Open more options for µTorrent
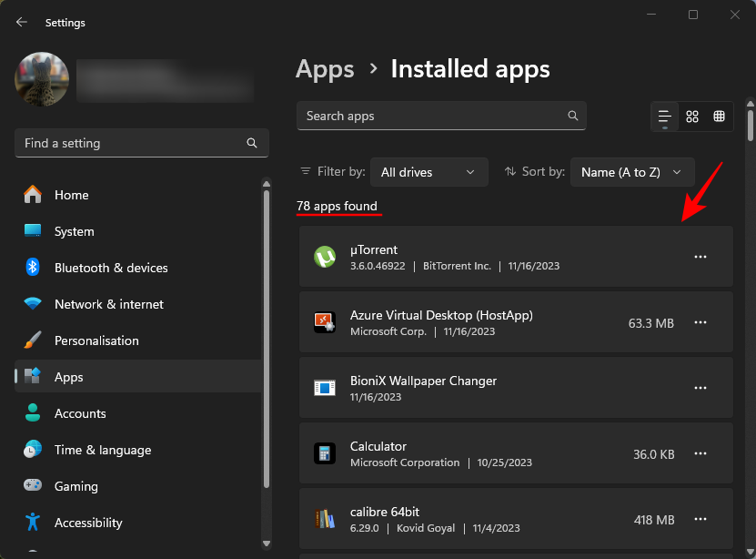Image resolution: width=756 pixels, height=559 pixels. pyautogui.click(x=701, y=257)
